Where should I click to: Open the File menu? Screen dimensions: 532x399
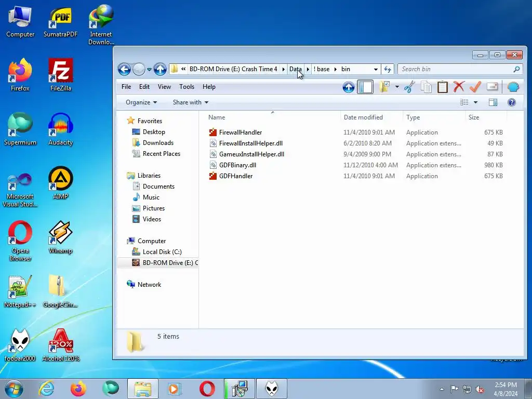[126, 87]
